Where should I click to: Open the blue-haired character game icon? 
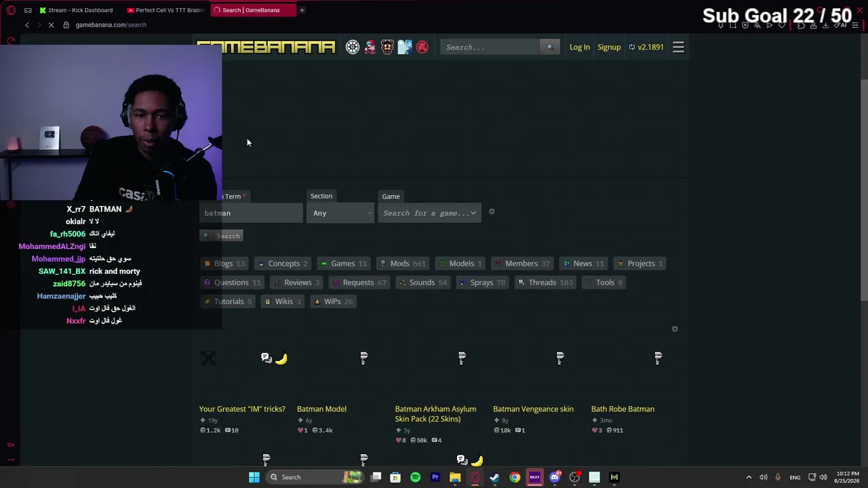[x=405, y=47]
